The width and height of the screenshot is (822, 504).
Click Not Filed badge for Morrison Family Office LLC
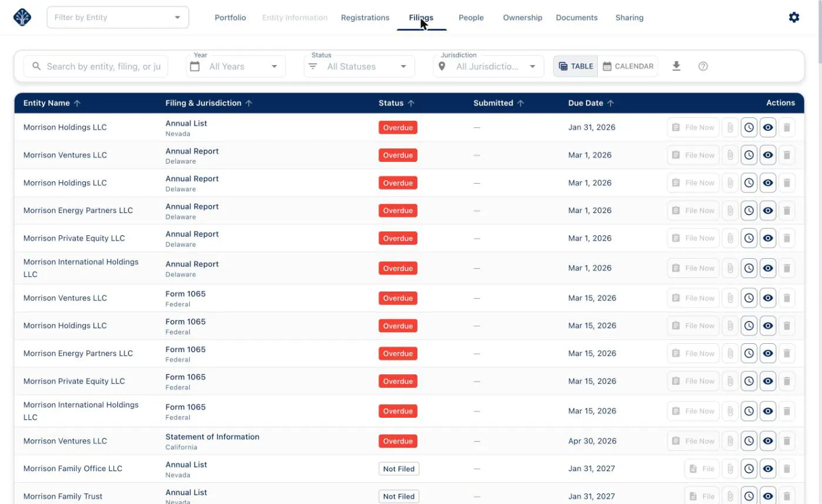399,469
